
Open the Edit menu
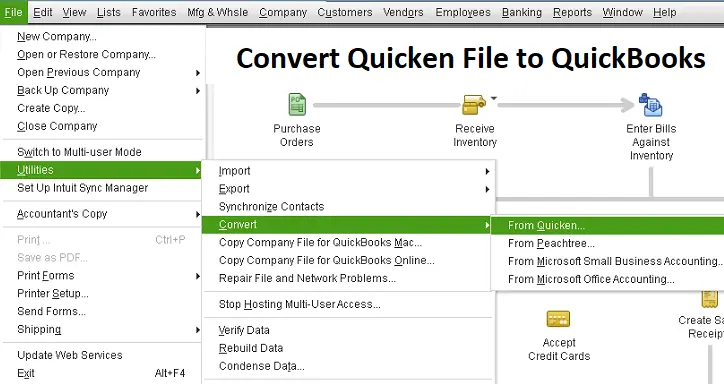click(42, 12)
